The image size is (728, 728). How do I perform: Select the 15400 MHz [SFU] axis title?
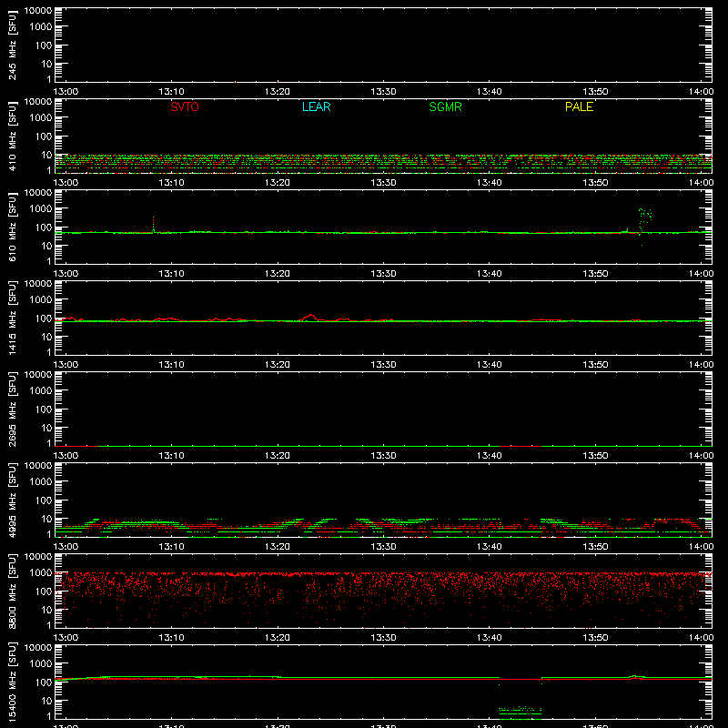click(13, 682)
